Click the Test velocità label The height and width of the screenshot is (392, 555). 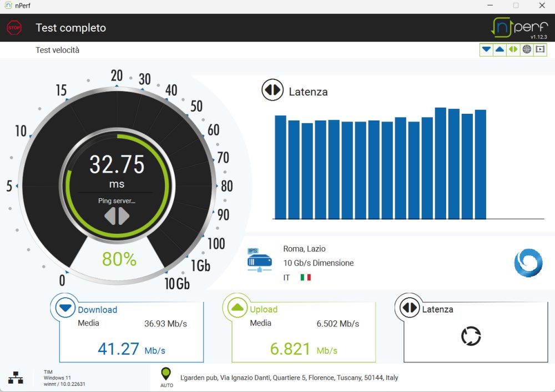pos(57,51)
